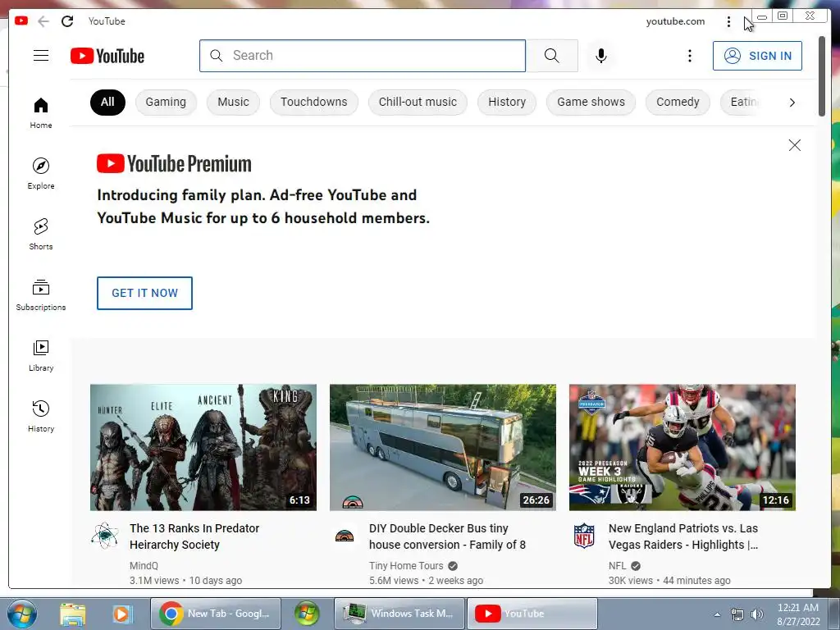Switch to Windows Task Manager taskbar button

(399, 614)
